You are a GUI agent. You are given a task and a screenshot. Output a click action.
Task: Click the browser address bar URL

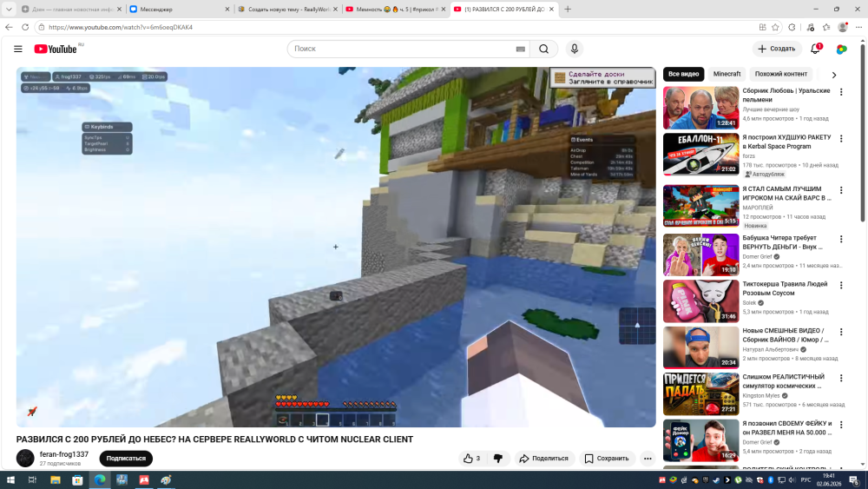(121, 27)
